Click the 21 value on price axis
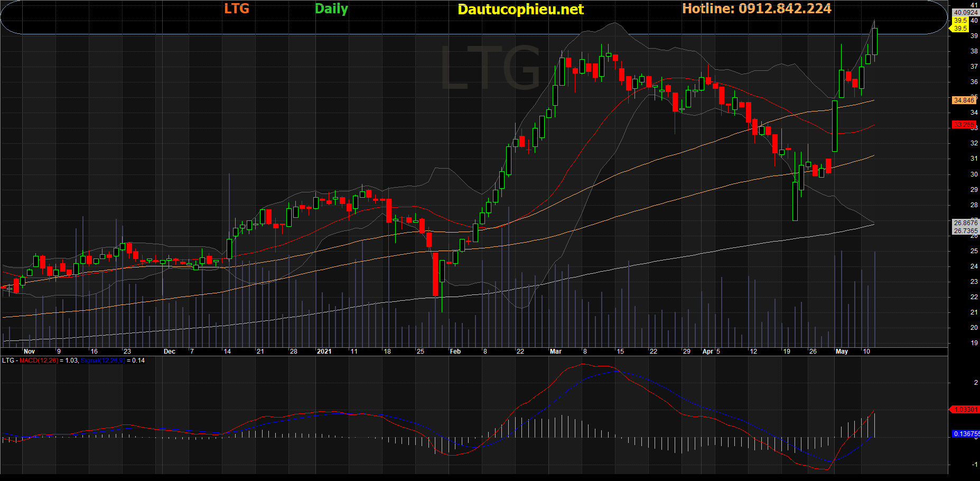The width and height of the screenshot is (980, 481). pyautogui.click(x=974, y=312)
